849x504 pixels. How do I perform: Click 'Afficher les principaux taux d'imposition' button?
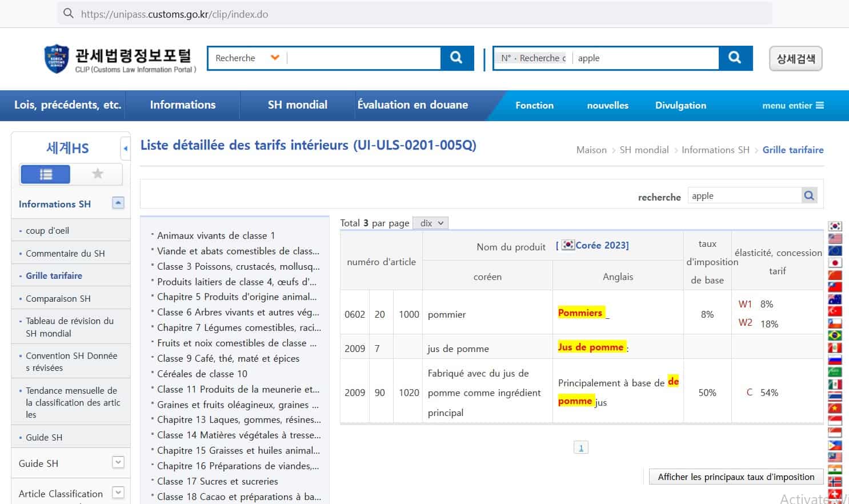click(736, 477)
